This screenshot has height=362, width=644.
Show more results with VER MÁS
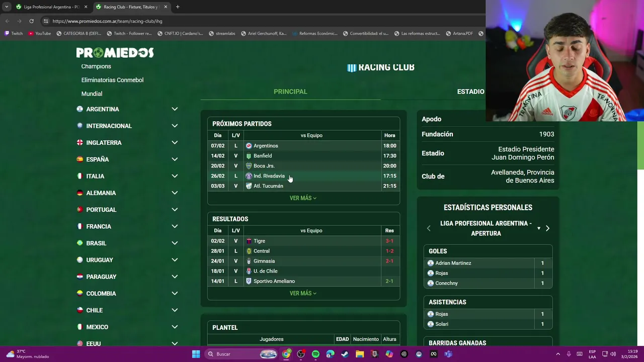point(303,293)
